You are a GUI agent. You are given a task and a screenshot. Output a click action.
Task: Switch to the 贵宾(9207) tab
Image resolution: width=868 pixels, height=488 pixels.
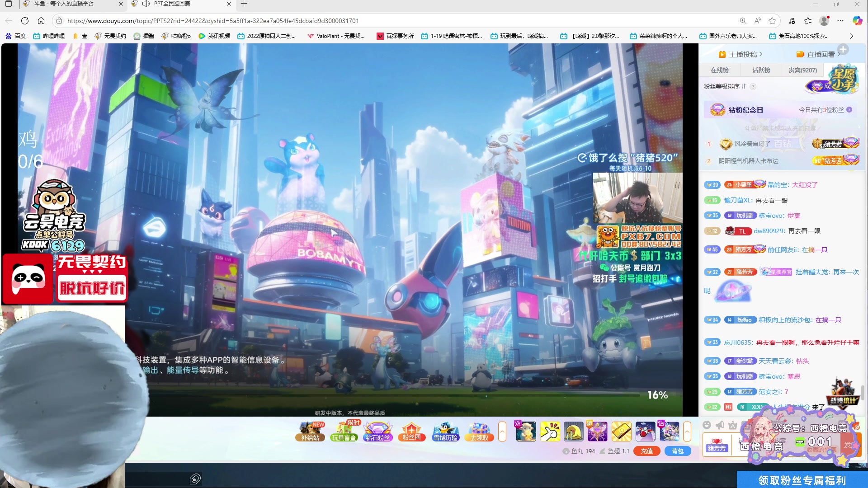[803, 70]
